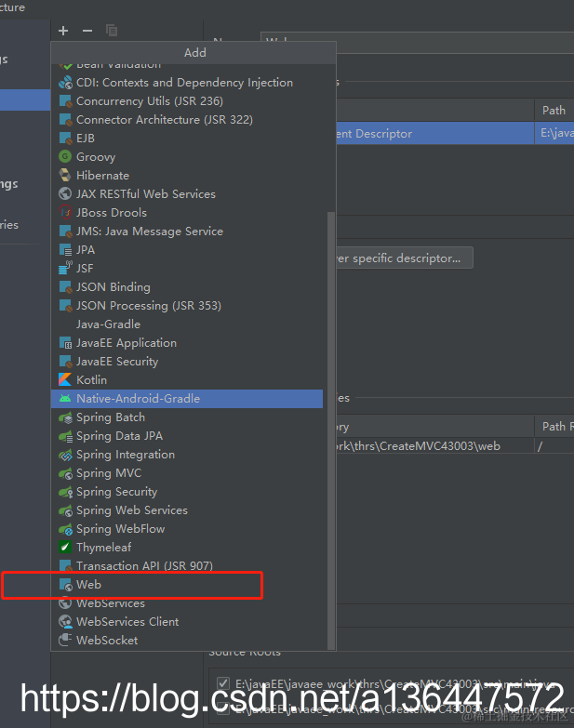
Task: Click the WebServices Client icon
Action: pyautogui.click(x=65, y=622)
